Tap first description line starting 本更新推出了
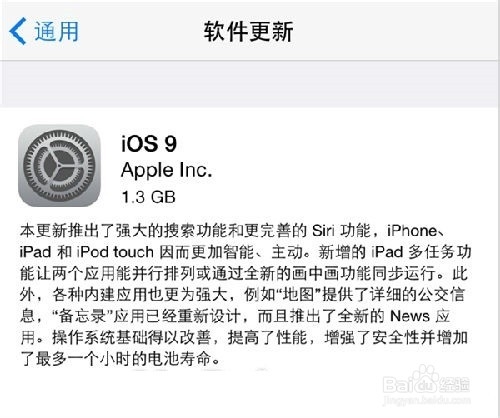Screen dimensions: 500x418 click(232, 231)
